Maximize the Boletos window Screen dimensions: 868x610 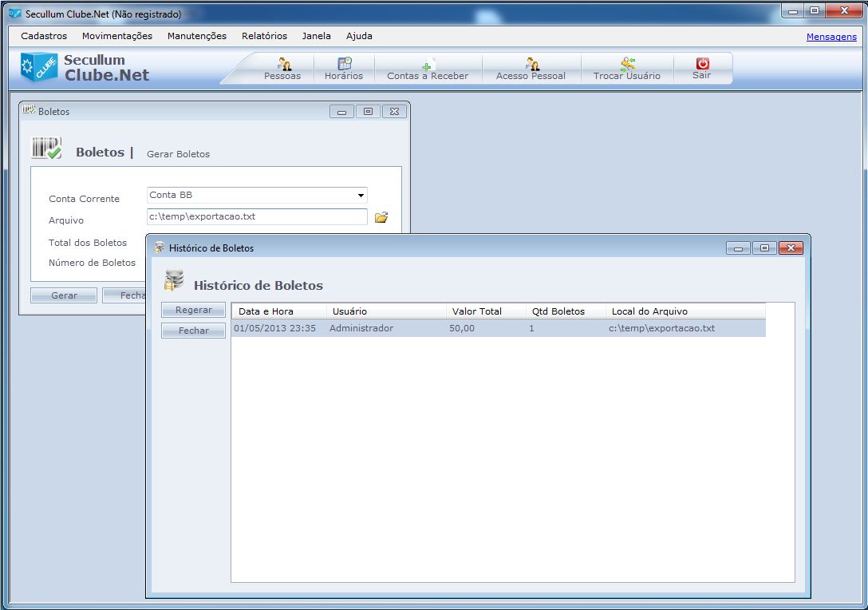368,111
